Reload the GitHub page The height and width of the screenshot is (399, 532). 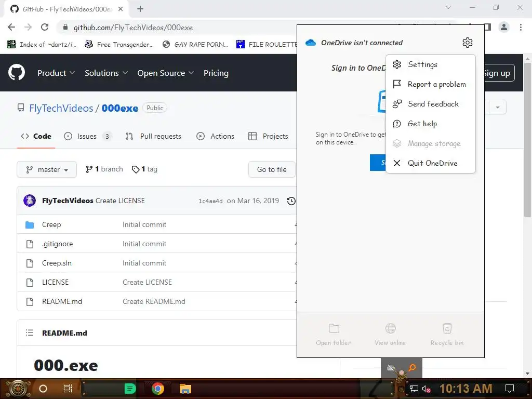click(x=45, y=27)
